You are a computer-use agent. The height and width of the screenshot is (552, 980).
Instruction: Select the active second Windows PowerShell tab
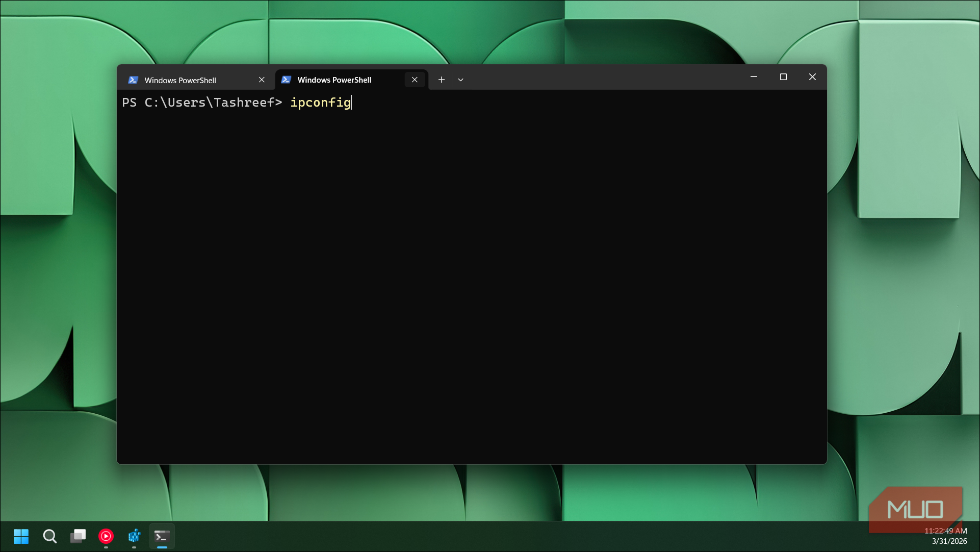(352, 80)
